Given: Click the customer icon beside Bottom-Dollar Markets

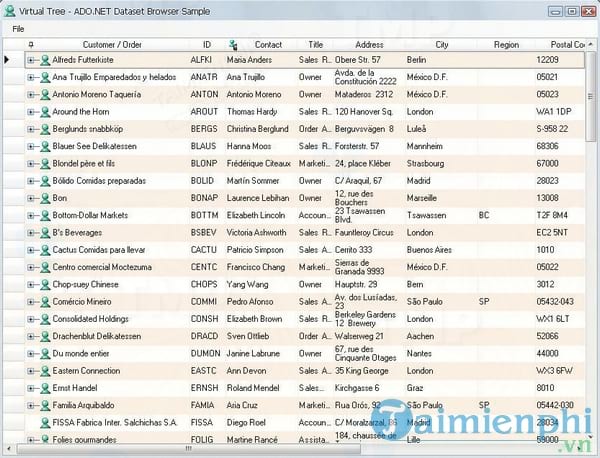Looking at the screenshot, I should point(45,215).
